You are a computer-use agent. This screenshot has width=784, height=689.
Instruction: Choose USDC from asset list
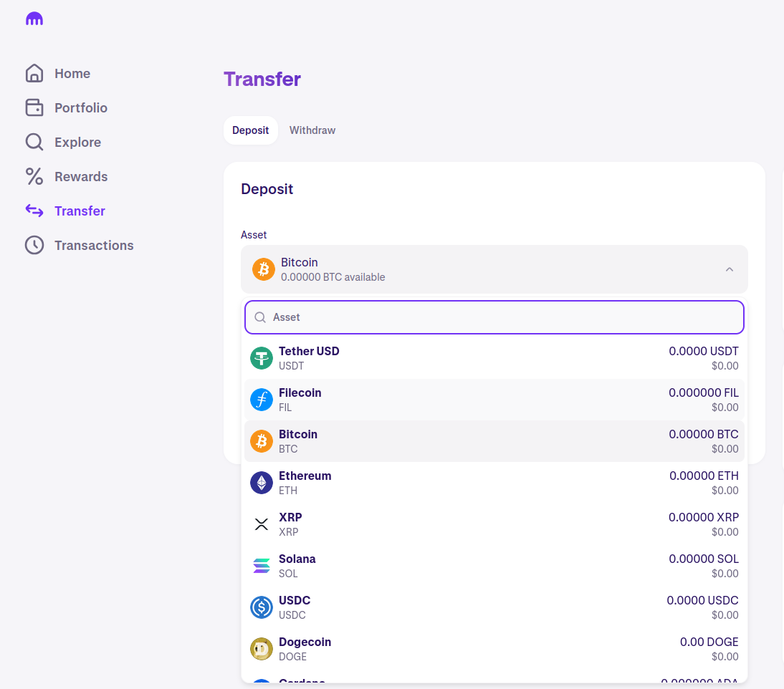[494, 607]
